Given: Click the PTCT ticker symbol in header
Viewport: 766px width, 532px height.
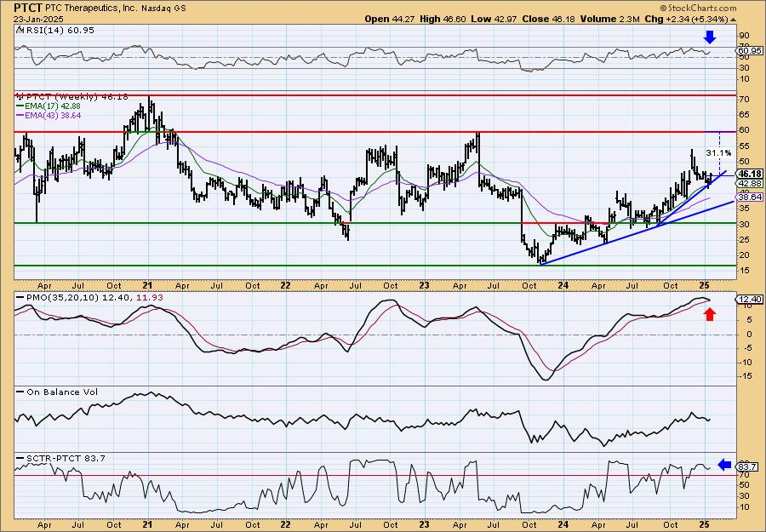Looking at the screenshot, I should 28,8.
